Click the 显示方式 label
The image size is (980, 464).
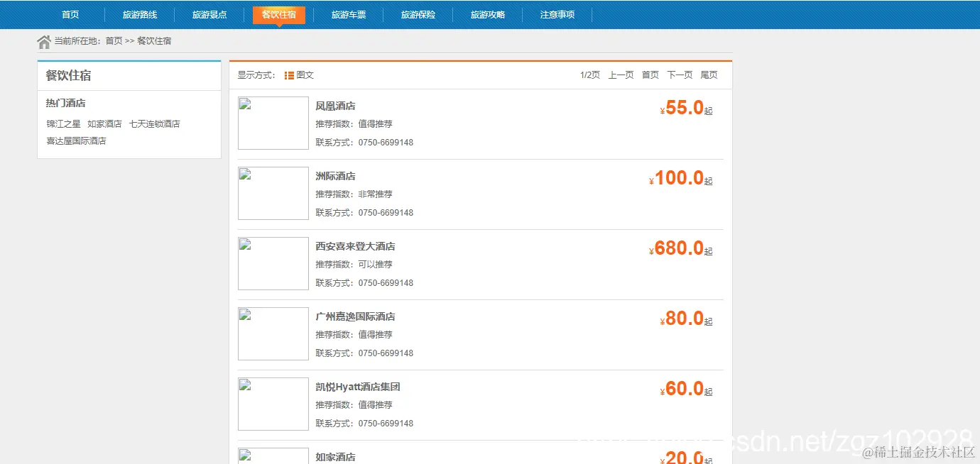[256, 75]
